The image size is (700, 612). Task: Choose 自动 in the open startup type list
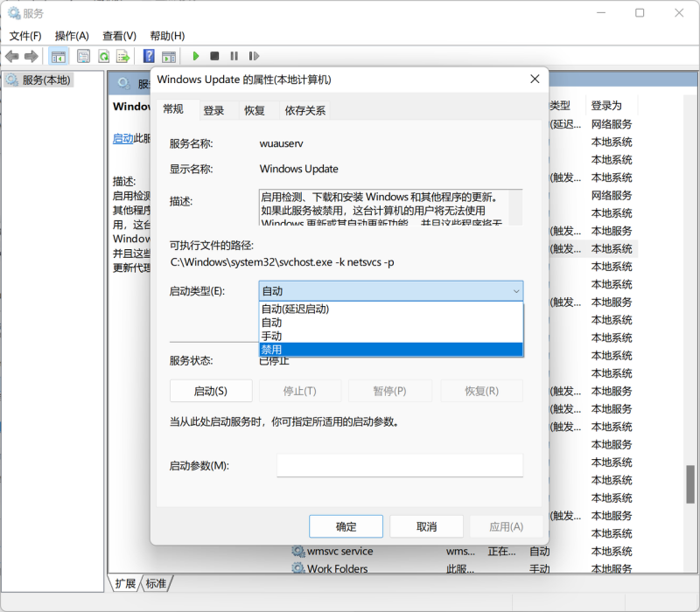coord(391,323)
